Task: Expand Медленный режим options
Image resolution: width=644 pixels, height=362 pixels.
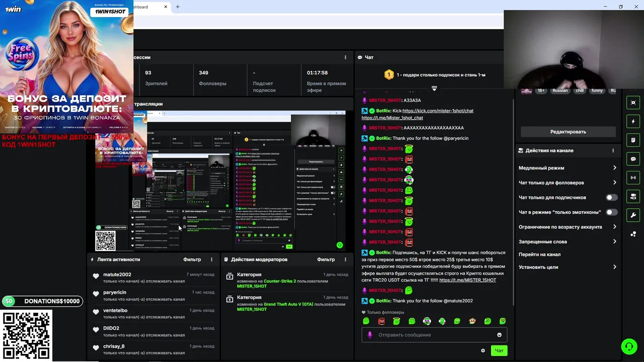Action: 568,168
